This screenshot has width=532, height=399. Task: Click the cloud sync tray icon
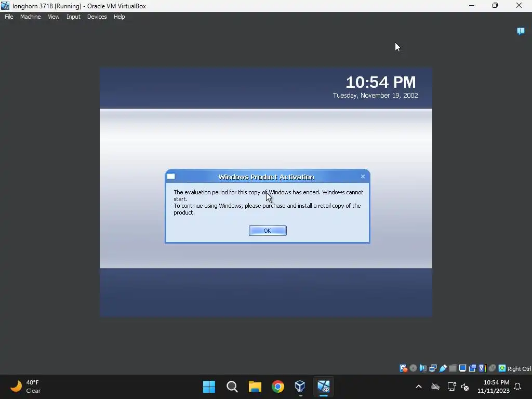[x=435, y=387]
